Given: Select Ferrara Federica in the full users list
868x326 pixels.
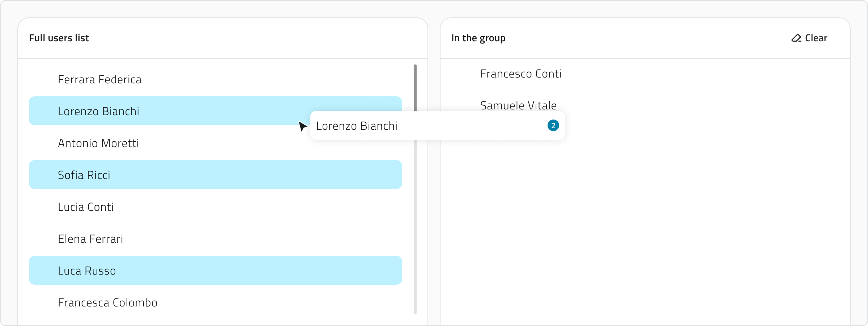Looking at the screenshot, I should [99, 79].
